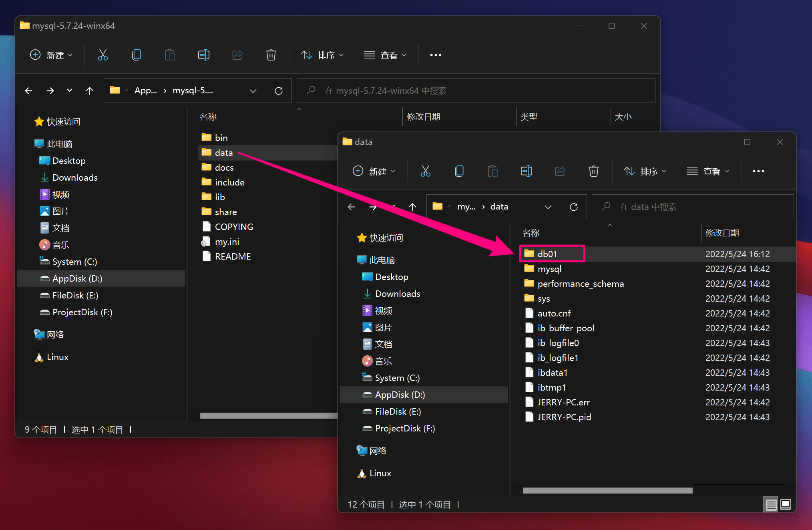Click Cut icon in mysql-5.7.24-winx64 window
812x530 pixels.
(x=103, y=55)
